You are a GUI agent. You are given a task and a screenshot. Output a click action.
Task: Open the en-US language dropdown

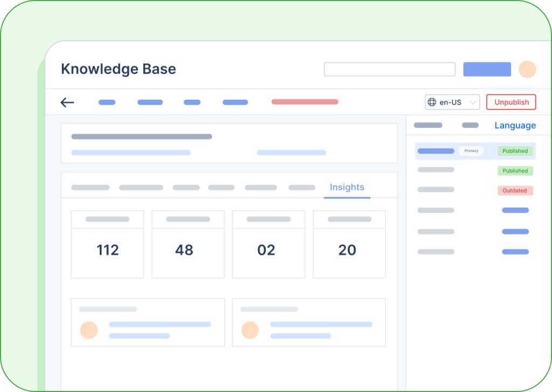pyautogui.click(x=452, y=102)
